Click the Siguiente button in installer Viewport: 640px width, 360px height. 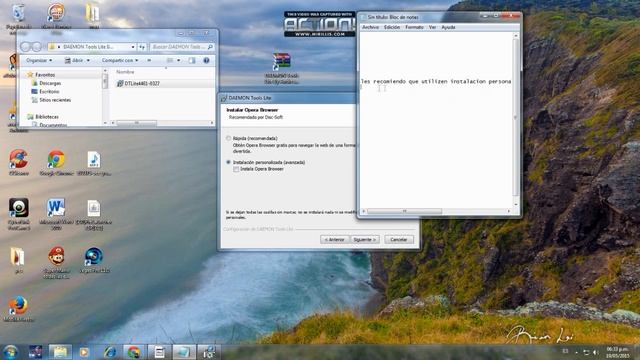[x=364, y=240]
